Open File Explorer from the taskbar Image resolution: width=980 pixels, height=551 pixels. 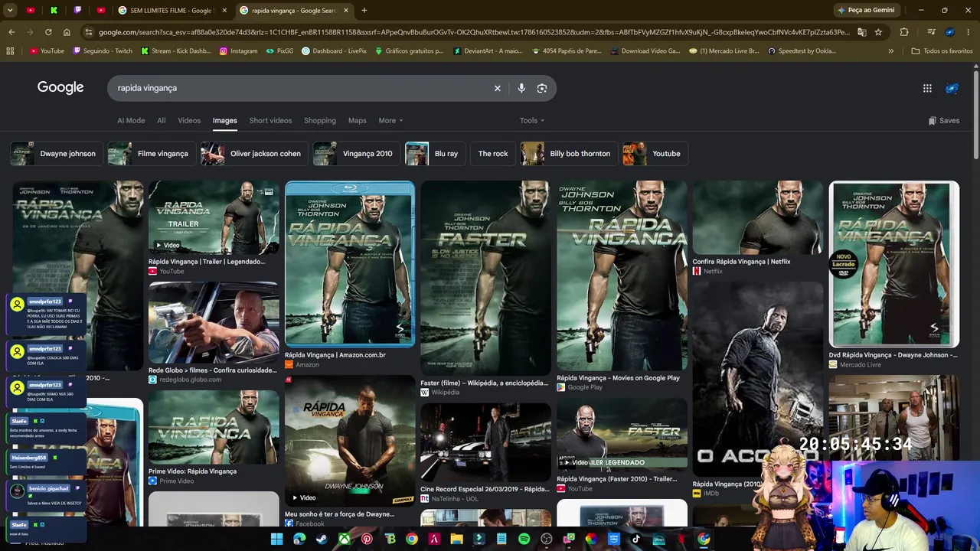click(x=456, y=539)
